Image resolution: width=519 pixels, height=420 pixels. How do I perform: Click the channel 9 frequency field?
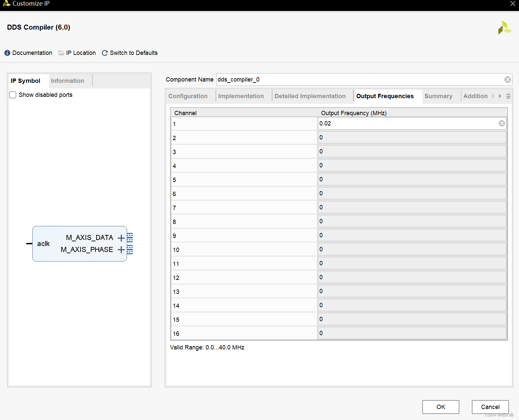(412, 235)
